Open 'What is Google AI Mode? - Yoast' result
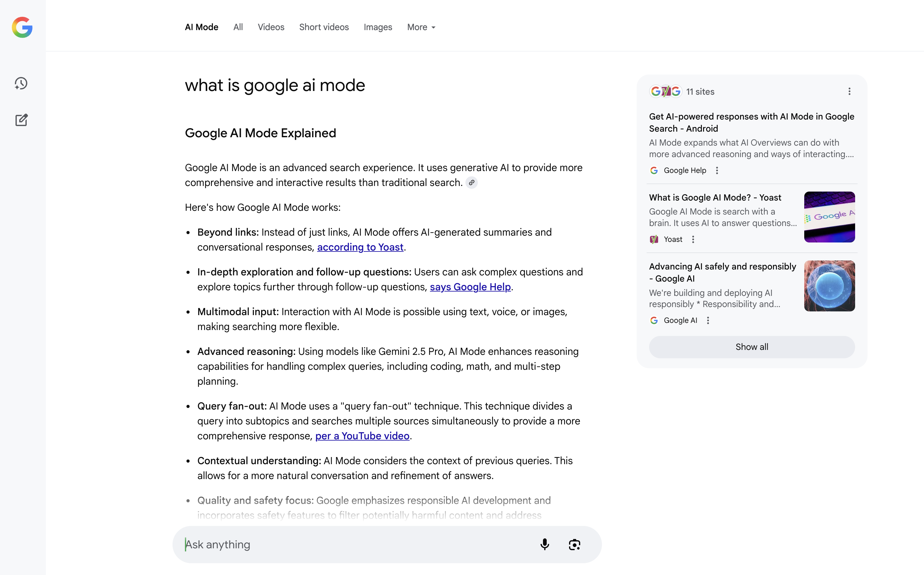924x575 pixels. click(x=715, y=197)
